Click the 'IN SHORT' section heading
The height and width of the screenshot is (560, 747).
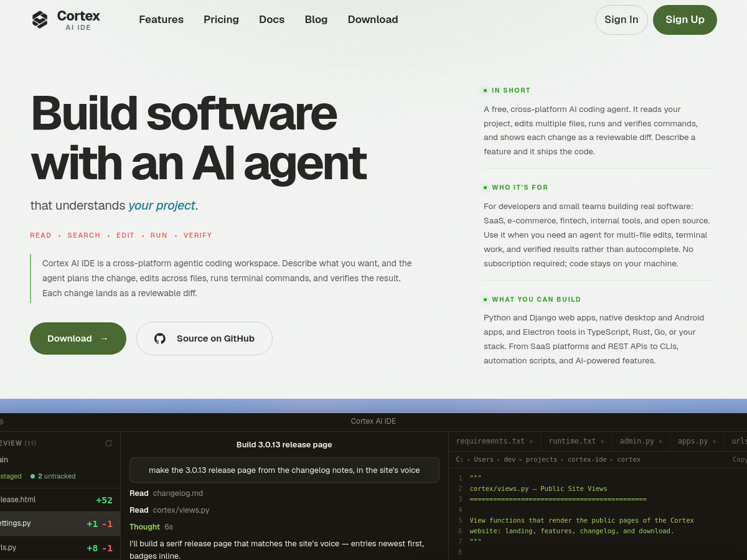coord(511,90)
